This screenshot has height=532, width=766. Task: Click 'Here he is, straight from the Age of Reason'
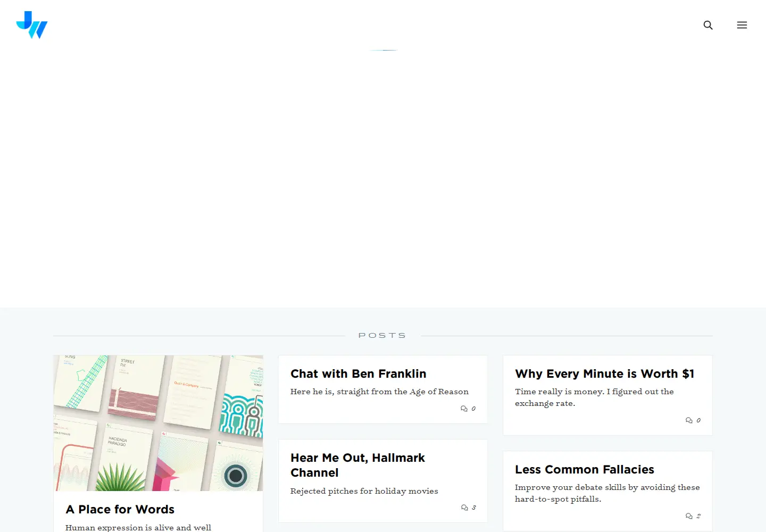[x=379, y=392]
